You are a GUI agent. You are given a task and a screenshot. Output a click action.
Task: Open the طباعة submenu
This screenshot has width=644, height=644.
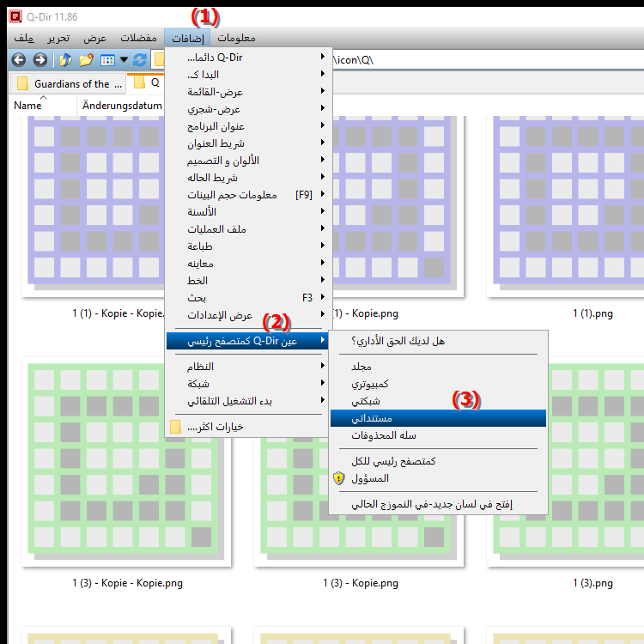point(247,246)
